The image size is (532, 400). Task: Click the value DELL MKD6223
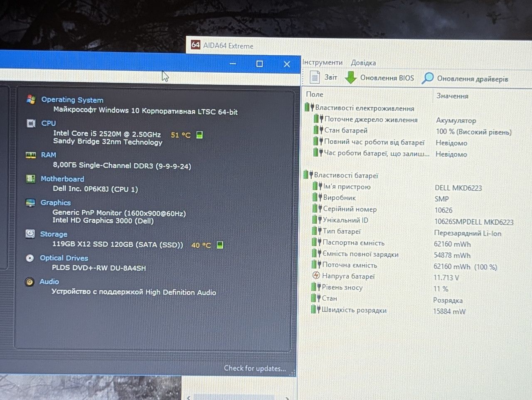(x=458, y=188)
